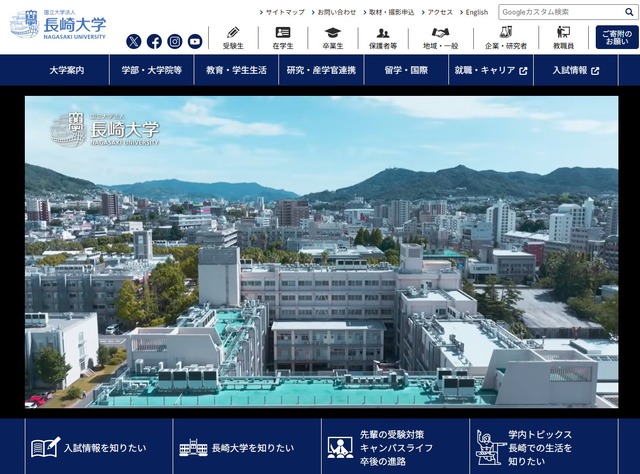The height and width of the screenshot is (474, 640).
Task: Click the 受験生 pencil icon
Action: pos(233,32)
